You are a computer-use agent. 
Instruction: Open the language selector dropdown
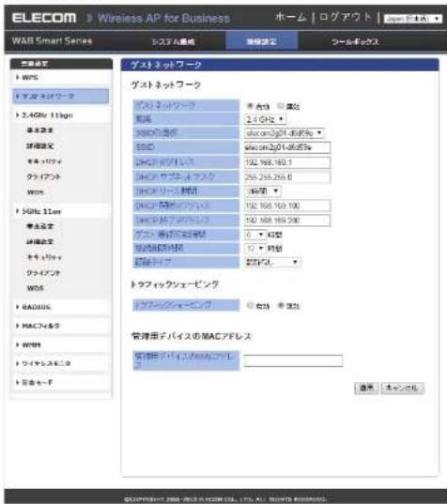tap(413, 19)
